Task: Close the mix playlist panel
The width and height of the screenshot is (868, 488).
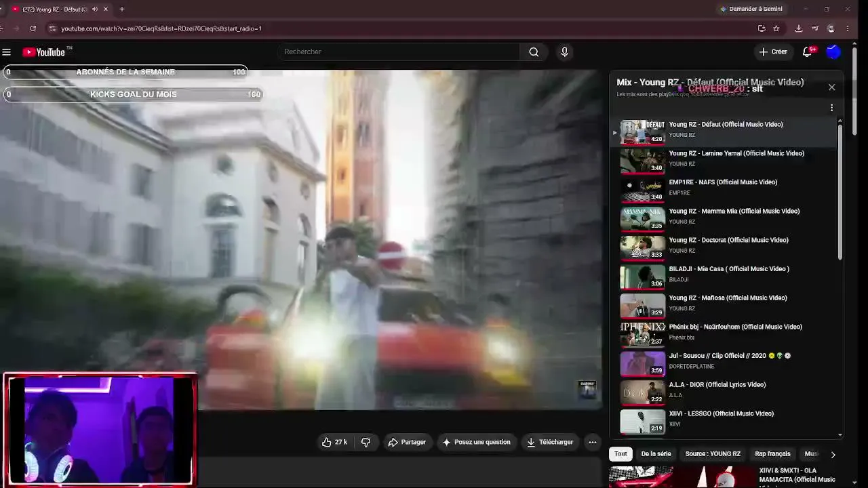Action: tap(832, 87)
